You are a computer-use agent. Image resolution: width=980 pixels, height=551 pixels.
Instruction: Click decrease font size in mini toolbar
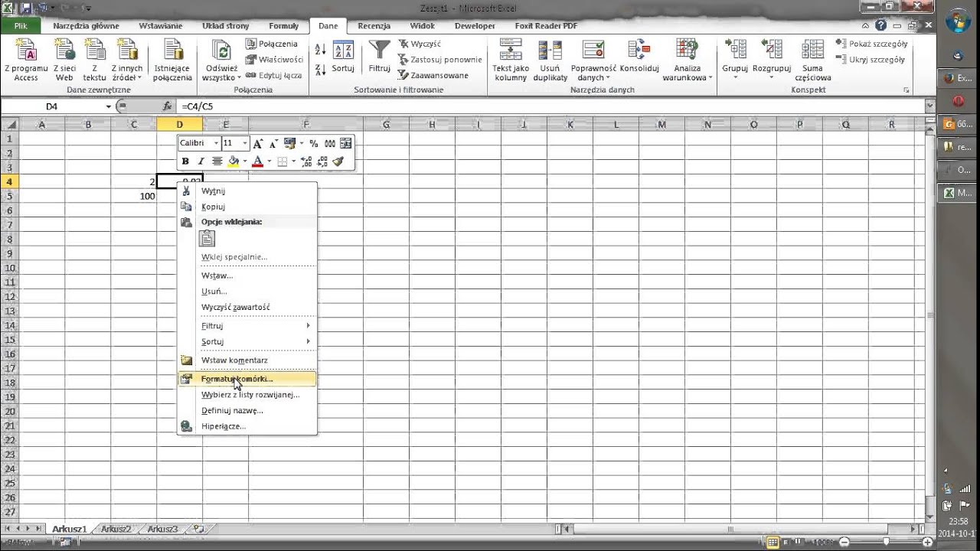tap(273, 143)
